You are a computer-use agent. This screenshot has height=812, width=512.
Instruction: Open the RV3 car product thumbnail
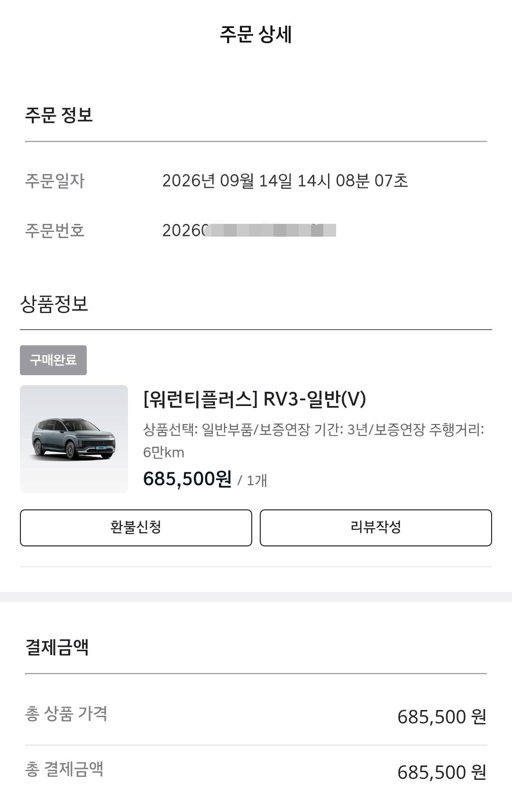pyautogui.click(x=74, y=439)
